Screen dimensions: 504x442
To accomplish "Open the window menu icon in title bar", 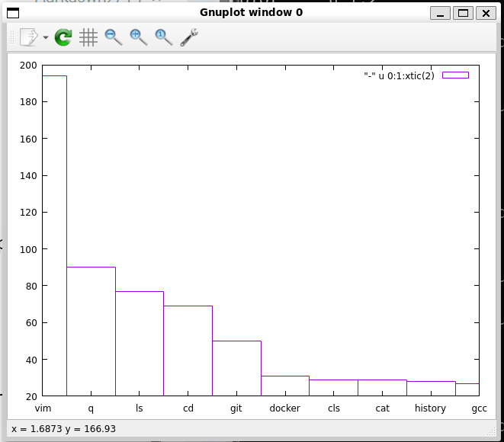I will point(13,13).
